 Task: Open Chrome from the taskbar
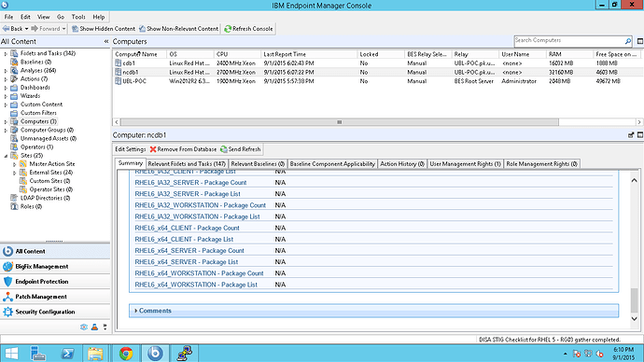[126, 354]
